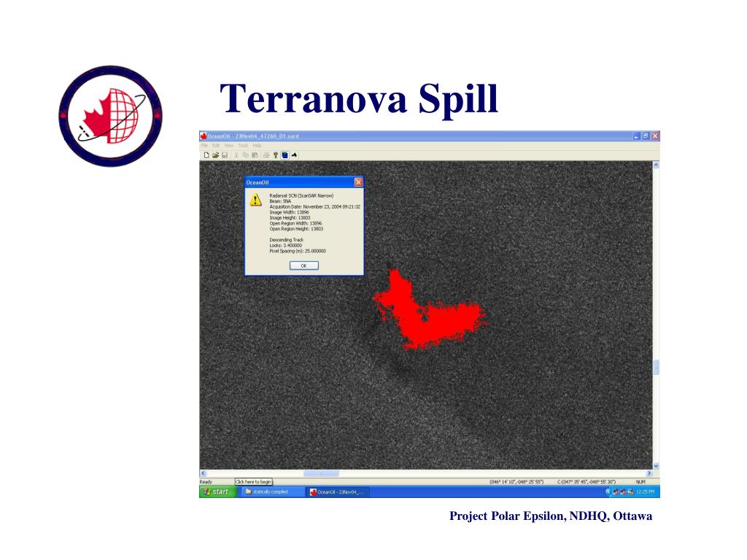The image size is (747, 560).
Task: Click the black shape tool icon in toolbar
Action: click(x=295, y=155)
